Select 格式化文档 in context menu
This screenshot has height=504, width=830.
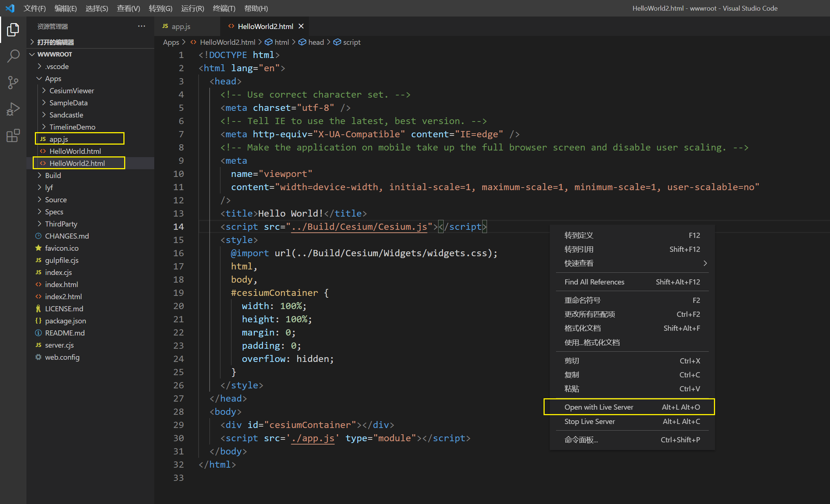pyautogui.click(x=632, y=328)
